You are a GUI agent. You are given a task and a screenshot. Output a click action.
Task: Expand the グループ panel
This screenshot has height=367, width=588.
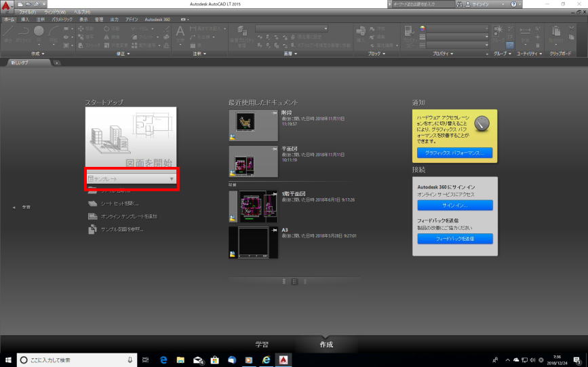[503, 54]
